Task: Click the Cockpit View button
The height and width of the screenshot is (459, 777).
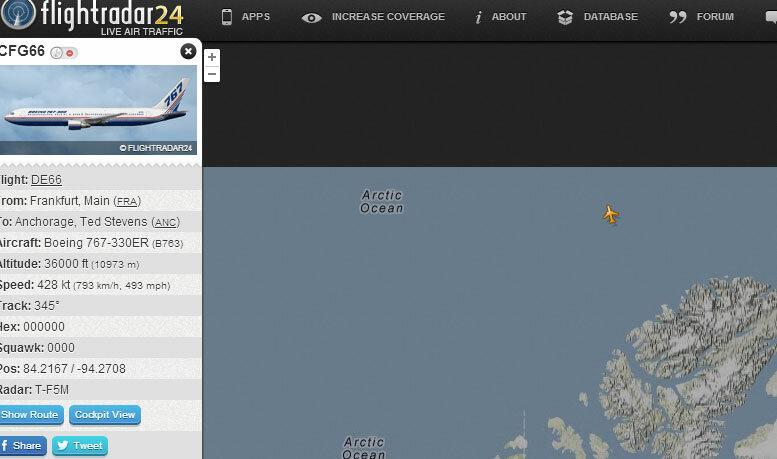Action: 105,414
